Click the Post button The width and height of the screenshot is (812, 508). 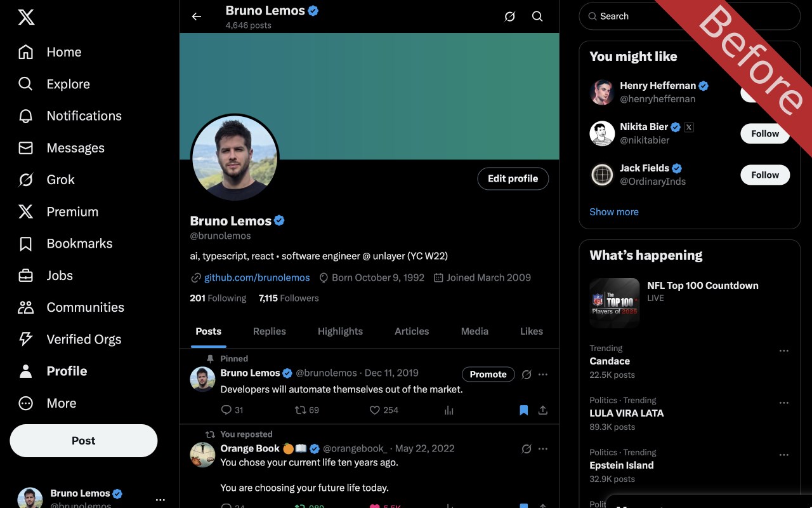click(84, 441)
